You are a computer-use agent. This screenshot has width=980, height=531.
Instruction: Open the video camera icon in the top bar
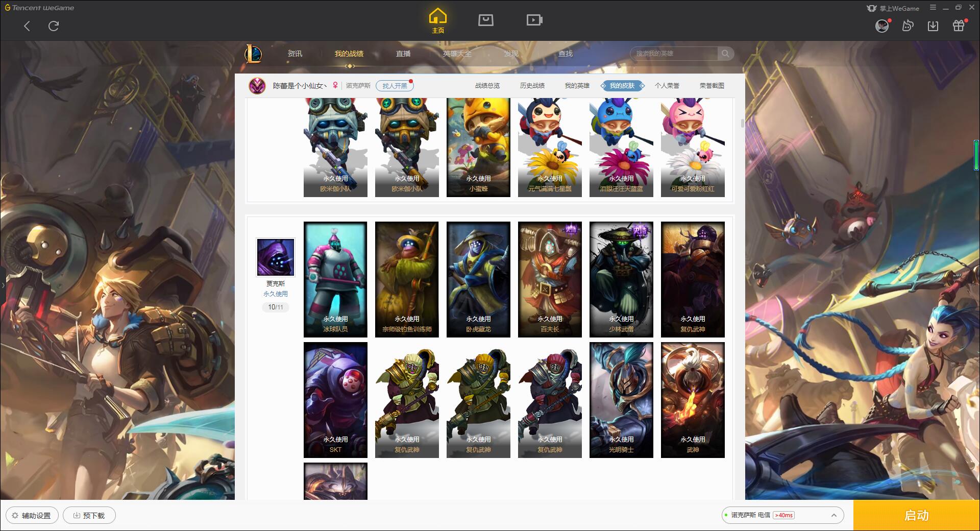click(x=534, y=20)
